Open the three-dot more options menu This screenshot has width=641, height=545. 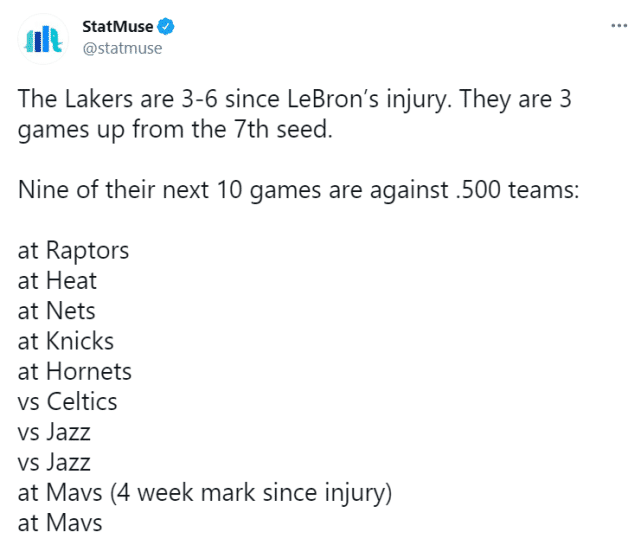tap(618, 25)
